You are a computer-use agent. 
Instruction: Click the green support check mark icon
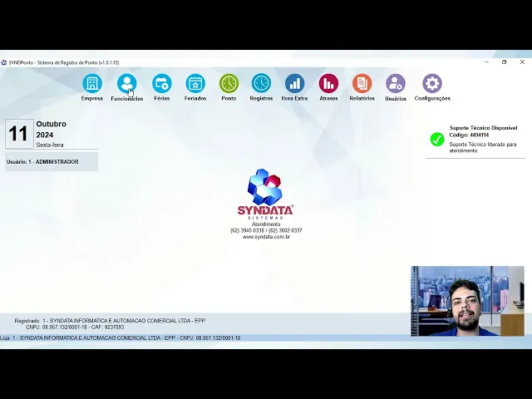click(437, 139)
